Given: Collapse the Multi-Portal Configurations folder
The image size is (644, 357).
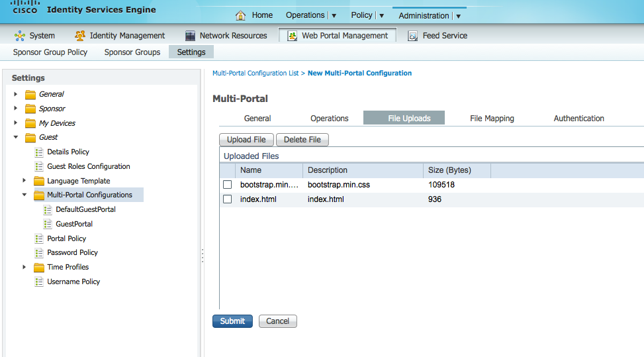Looking at the screenshot, I should coord(24,195).
